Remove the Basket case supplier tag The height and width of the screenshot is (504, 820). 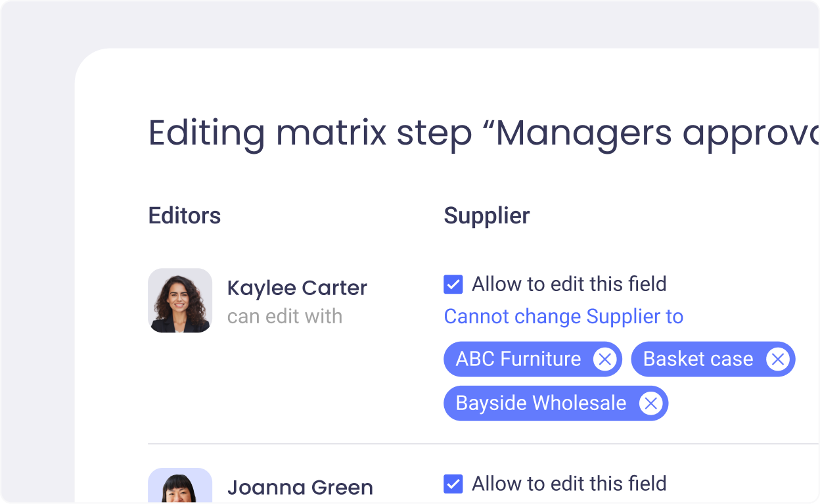pos(777,359)
